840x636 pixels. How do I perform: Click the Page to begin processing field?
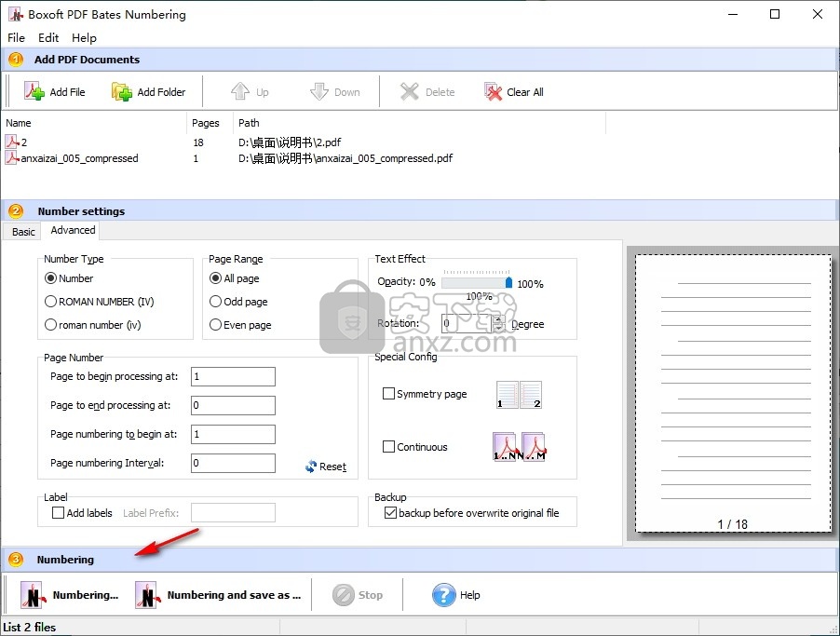233,376
